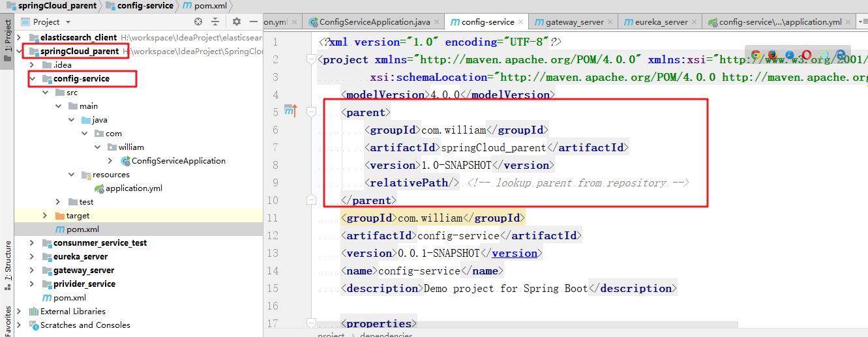
Task: Expand the privider_service module
Action: 32,284
